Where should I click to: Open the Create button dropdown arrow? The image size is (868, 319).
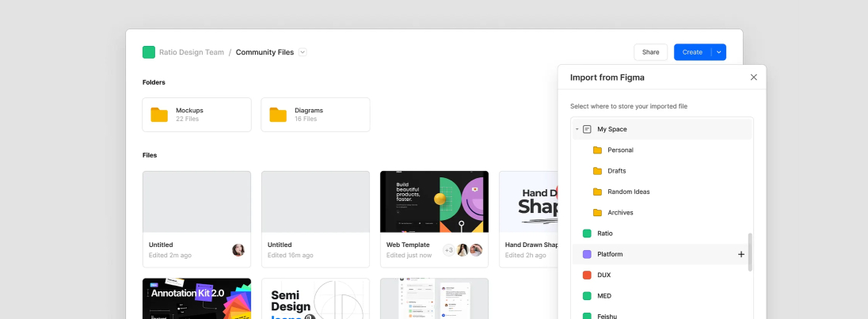coord(718,52)
